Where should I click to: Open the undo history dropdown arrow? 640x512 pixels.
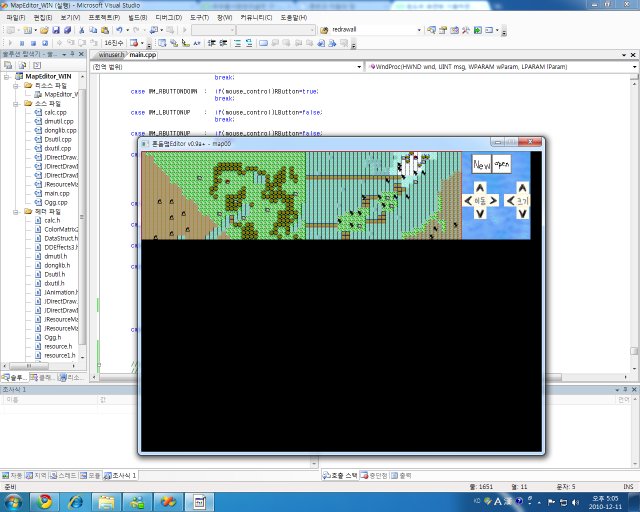click(127, 30)
